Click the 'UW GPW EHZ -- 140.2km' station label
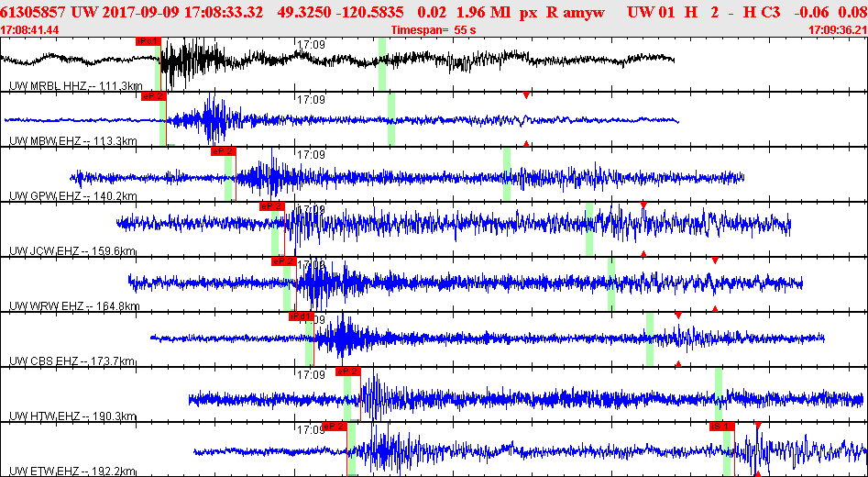The image size is (868, 477). pos(73,196)
